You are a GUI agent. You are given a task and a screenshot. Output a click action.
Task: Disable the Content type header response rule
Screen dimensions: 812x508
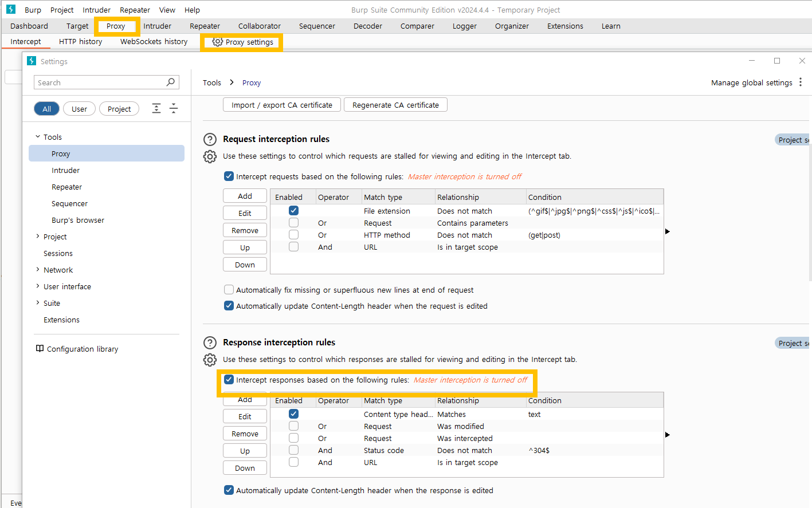click(293, 414)
